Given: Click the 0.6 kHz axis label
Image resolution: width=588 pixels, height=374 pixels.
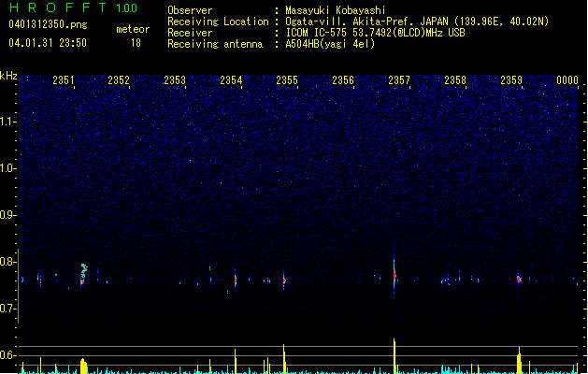Looking at the screenshot, I should [7, 355].
